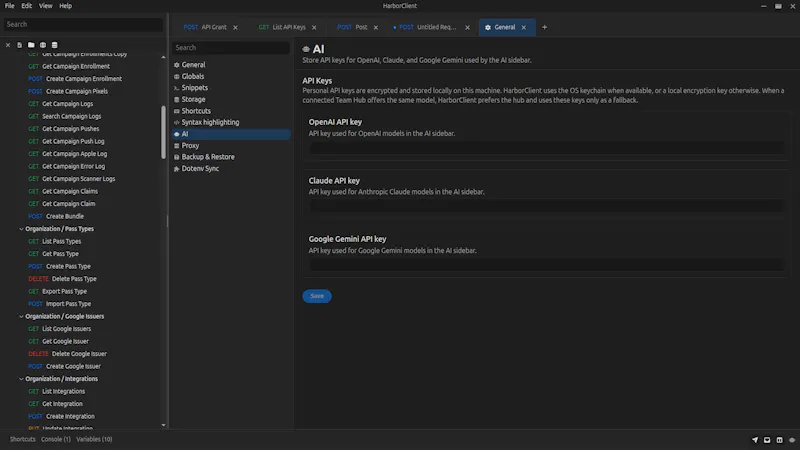Open the Globals settings section
Screen dimensions: 800x450
[x=231, y=76]
